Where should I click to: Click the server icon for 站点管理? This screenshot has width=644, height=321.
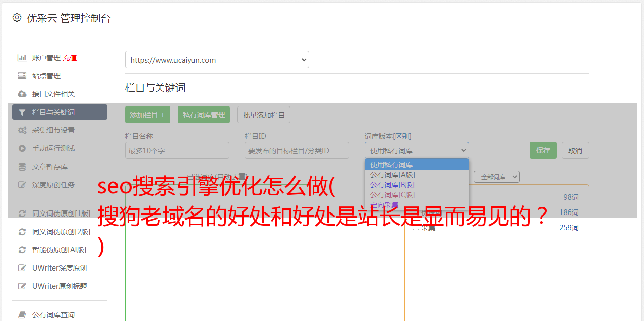[x=22, y=76]
